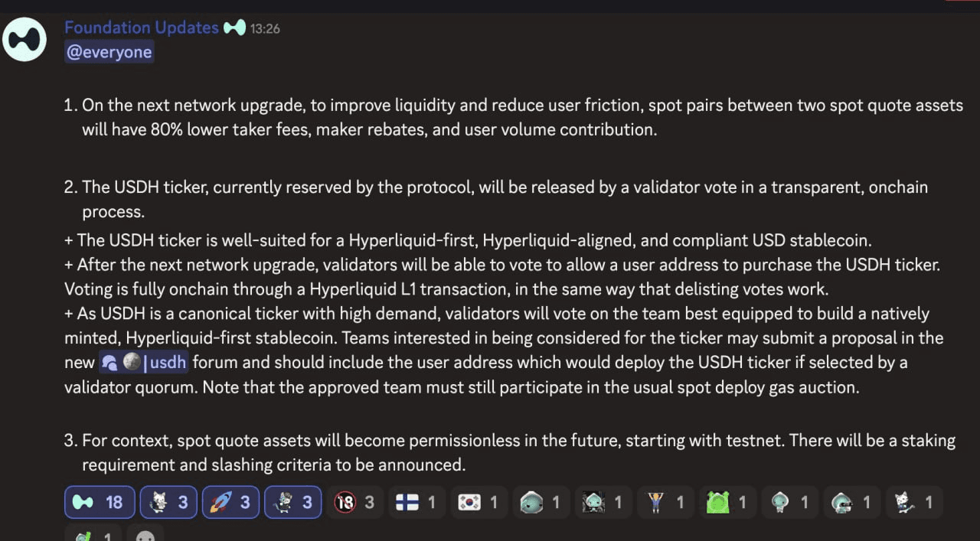The height and width of the screenshot is (541, 980).
Task: Toggle the rocket emoji reaction
Action: (x=230, y=502)
